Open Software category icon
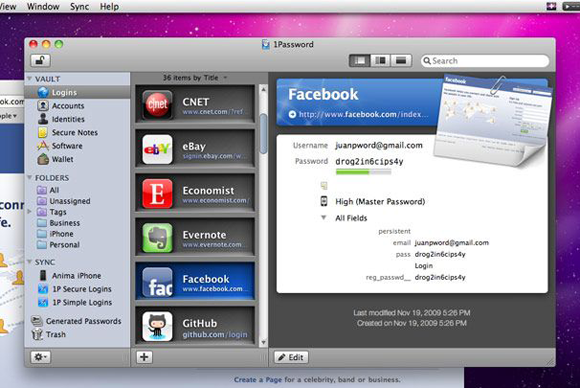 pyautogui.click(x=43, y=145)
